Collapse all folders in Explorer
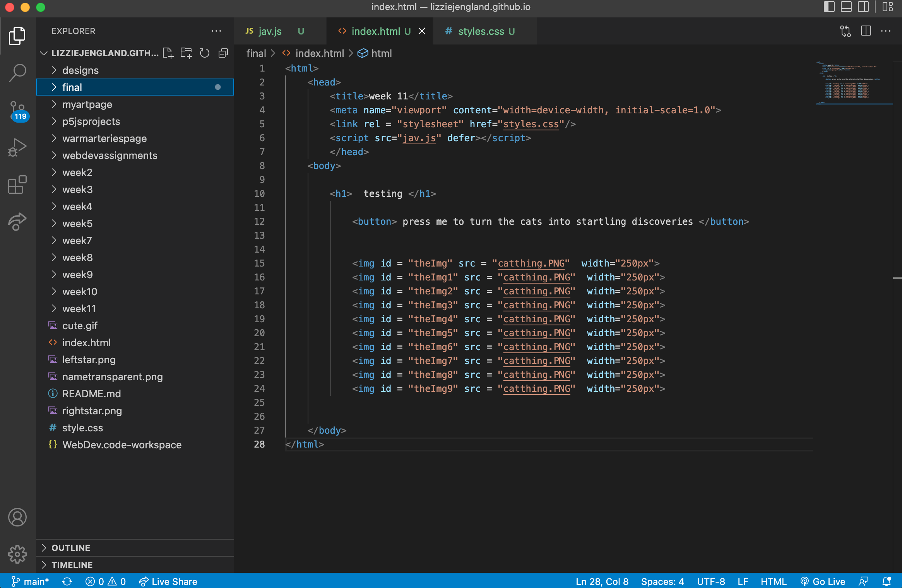The height and width of the screenshot is (588, 902). pyautogui.click(x=223, y=53)
